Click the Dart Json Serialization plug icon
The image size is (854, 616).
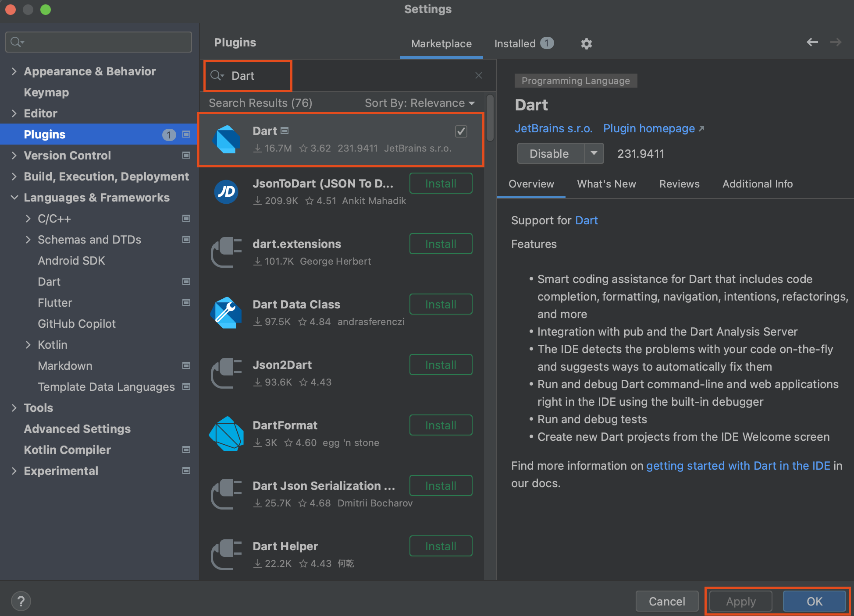tap(226, 494)
